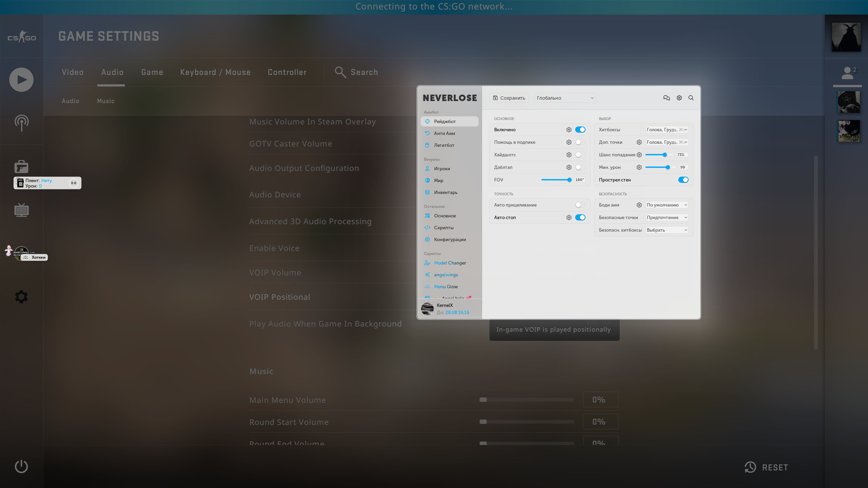
Task: Click the RESET button in CS:GO settings
Action: (767, 467)
